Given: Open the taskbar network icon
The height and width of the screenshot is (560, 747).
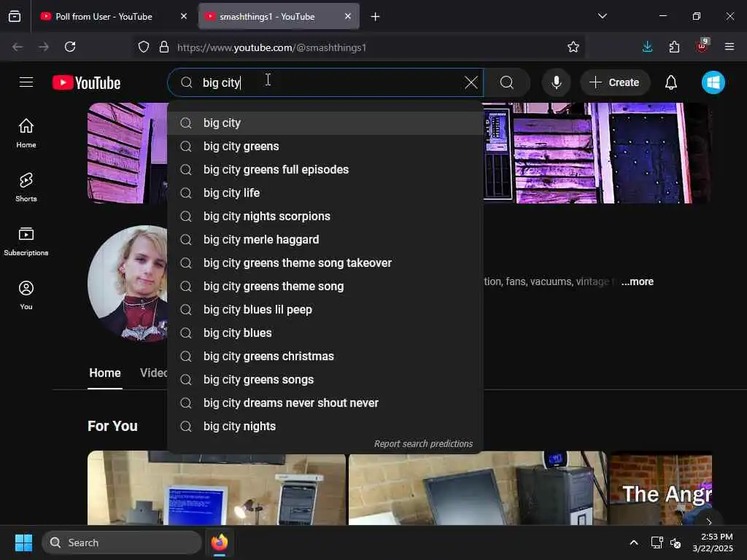Looking at the screenshot, I should pos(657,542).
